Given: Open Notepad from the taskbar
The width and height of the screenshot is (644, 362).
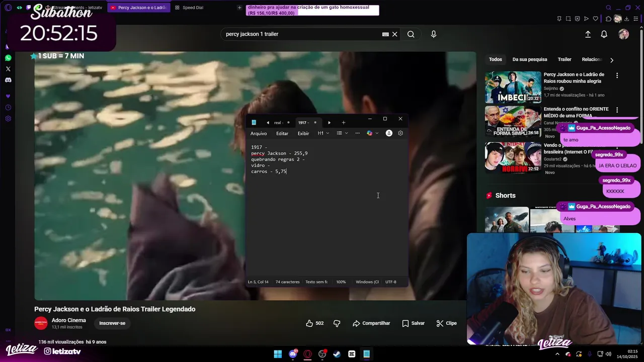Looking at the screenshot, I should coord(366,354).
